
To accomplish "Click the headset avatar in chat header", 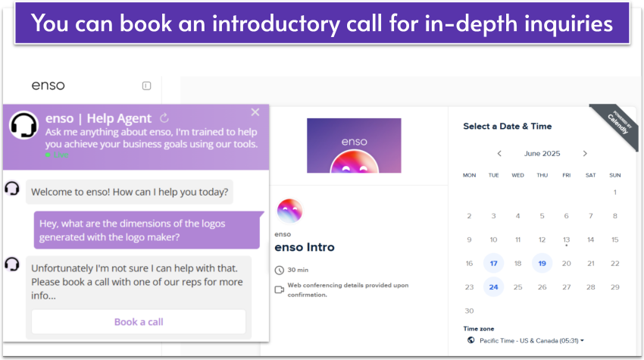I will pos(23,125).
